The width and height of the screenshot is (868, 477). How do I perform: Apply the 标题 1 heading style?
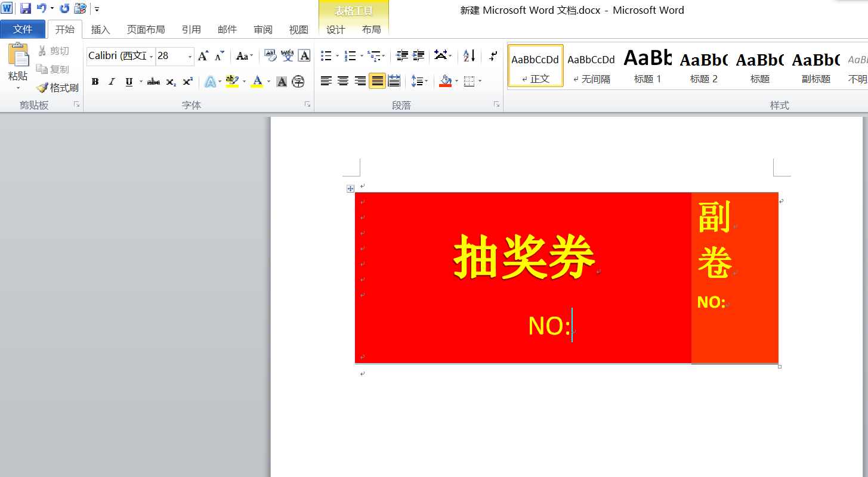click(647, 66)
